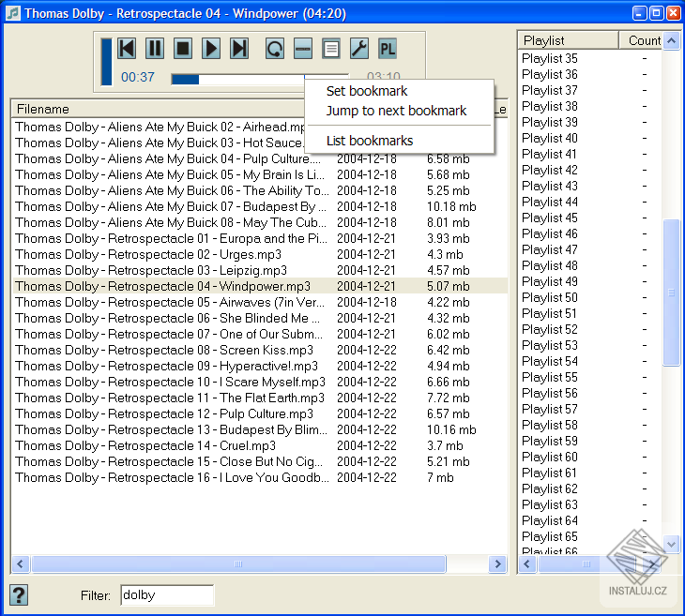
Task: Click the 10.18 mb size cell
Action: pos(451,206)
